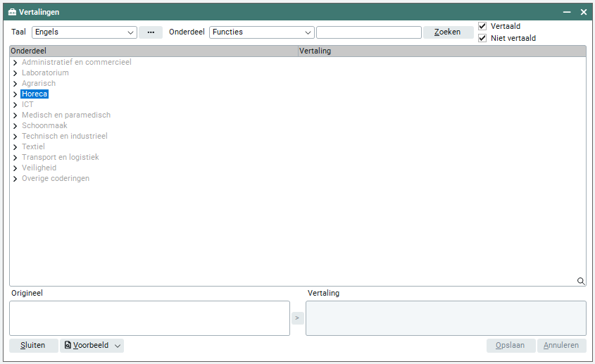Select the Laboratorium tree item
The image size is (595, 364).
[x=45, y=73]
